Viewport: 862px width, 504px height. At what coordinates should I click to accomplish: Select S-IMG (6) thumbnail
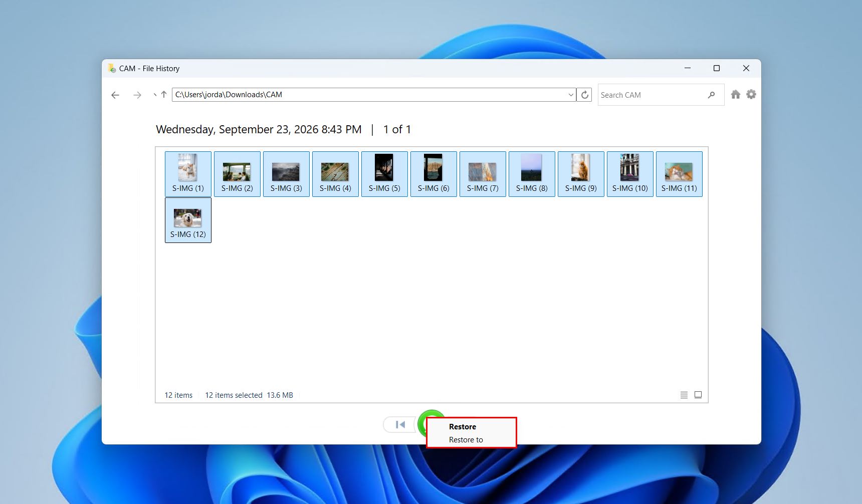(434, 174)
